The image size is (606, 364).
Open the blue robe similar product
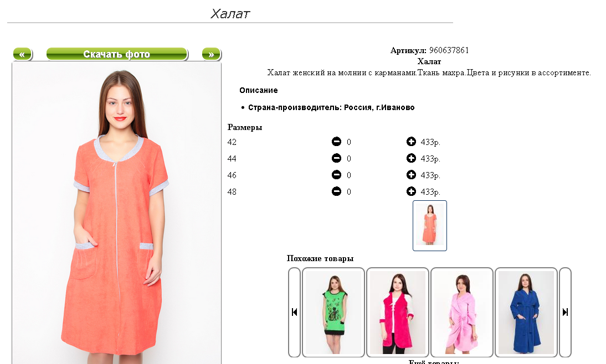(526, 312)
